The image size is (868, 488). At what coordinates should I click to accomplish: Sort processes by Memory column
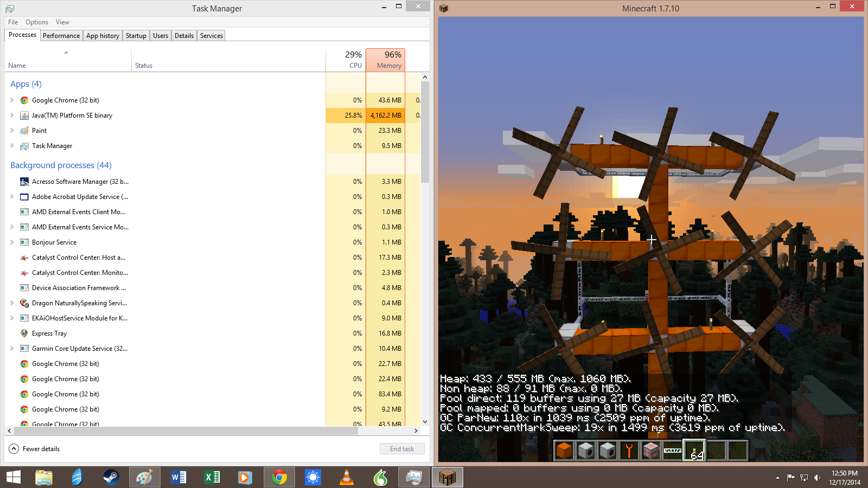click(386, 60)
